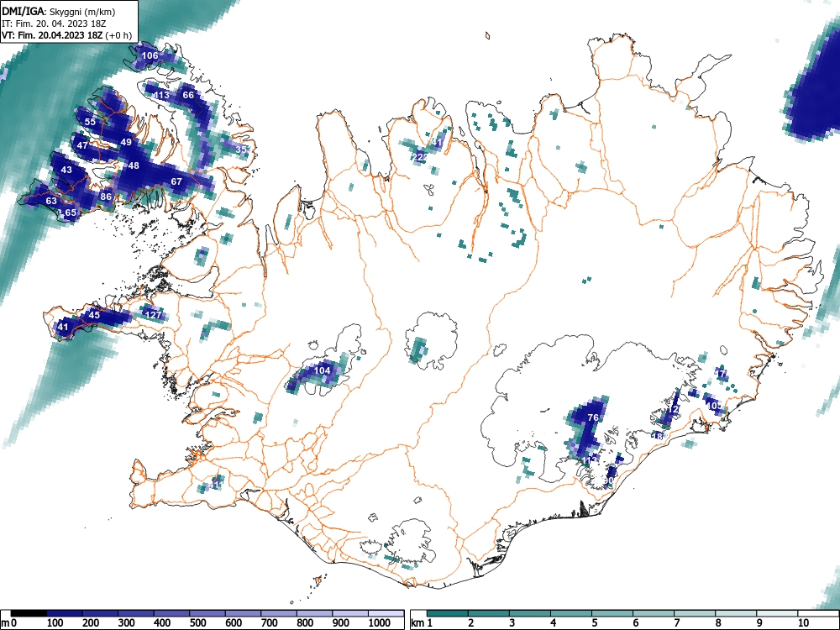Click the '100' label on the m scale
The height and width of the screenshot is (630, 840).
pos(55,622)
